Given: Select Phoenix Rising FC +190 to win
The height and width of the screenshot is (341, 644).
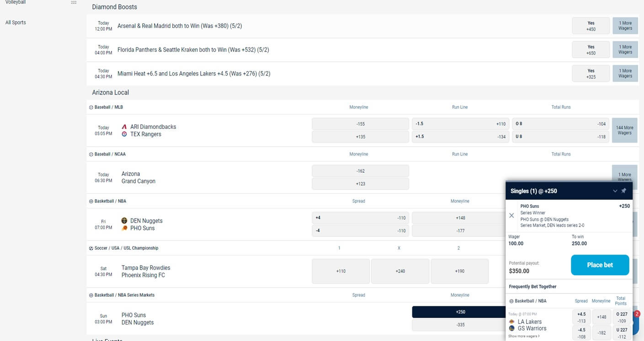Looking at the screenshot, I should [459, 271].
